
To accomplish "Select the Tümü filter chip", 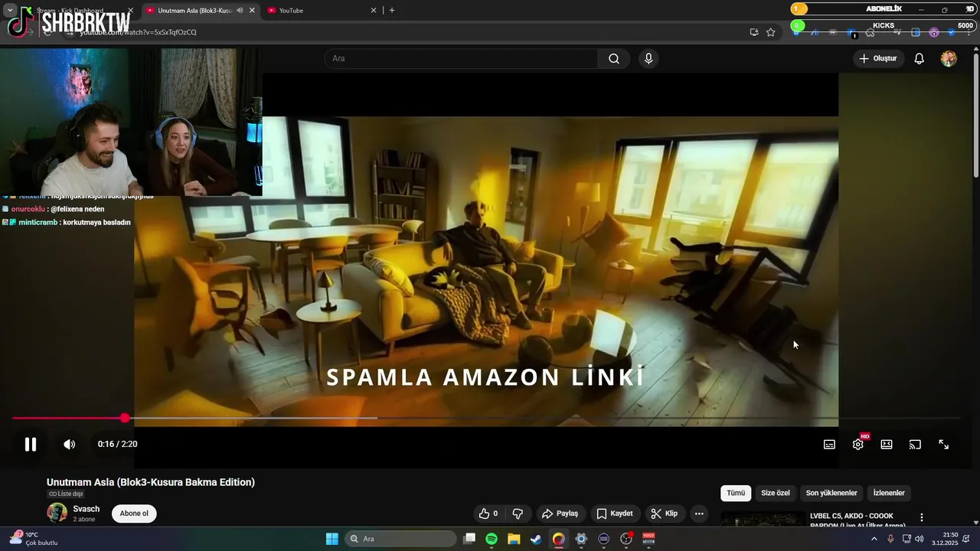I will (736, 493).
